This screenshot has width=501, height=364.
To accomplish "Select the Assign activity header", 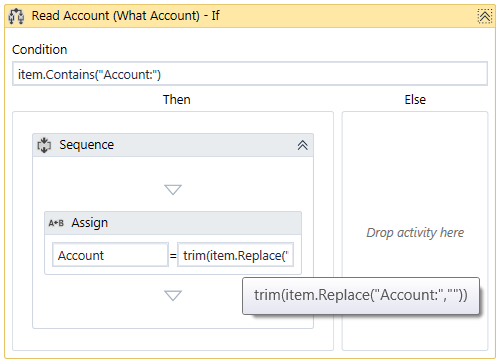I will pyautogui.click(x=173, y=223).
